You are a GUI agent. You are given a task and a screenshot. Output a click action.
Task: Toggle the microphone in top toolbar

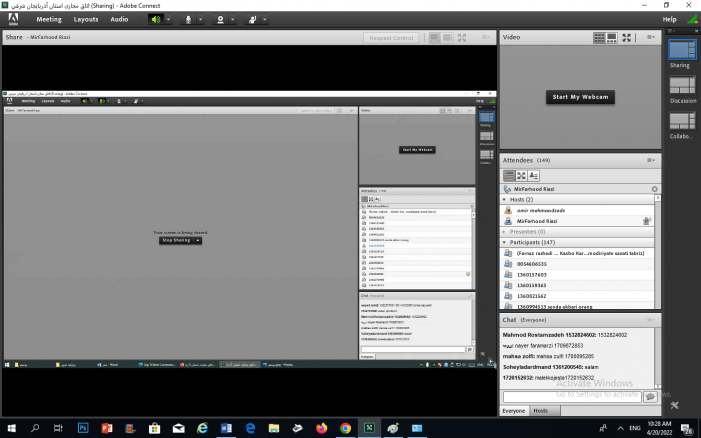pos(188,19)
